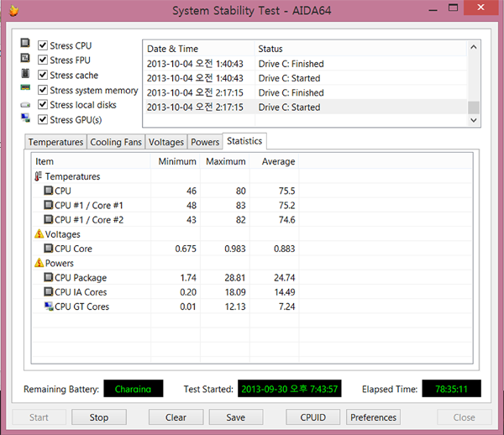Click the chip icon of CPU #1 / Core #2
The image size is (504, 435).
48,219
